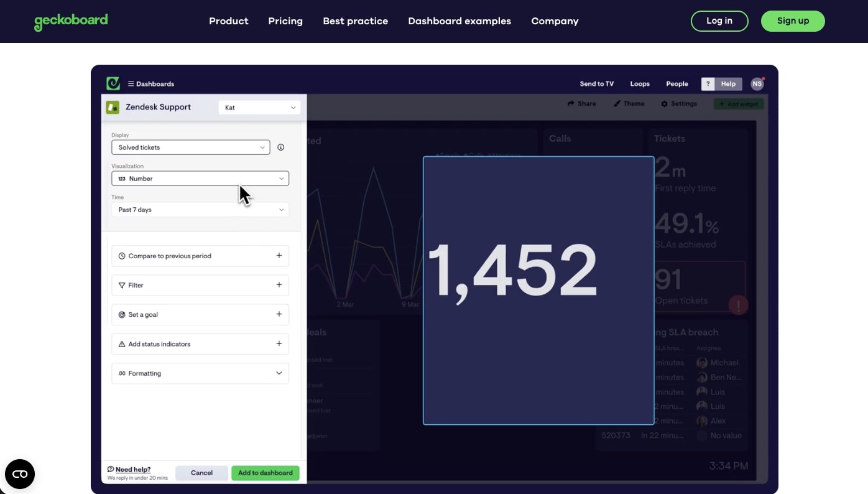This screenshot has height=494, width=868.
Task: Click the info icon next to Solved tickets
Action: point(280,147)
